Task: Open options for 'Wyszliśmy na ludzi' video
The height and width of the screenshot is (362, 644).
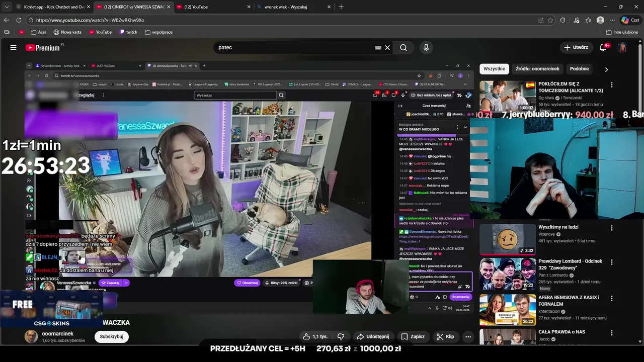Action: (612, 228)
